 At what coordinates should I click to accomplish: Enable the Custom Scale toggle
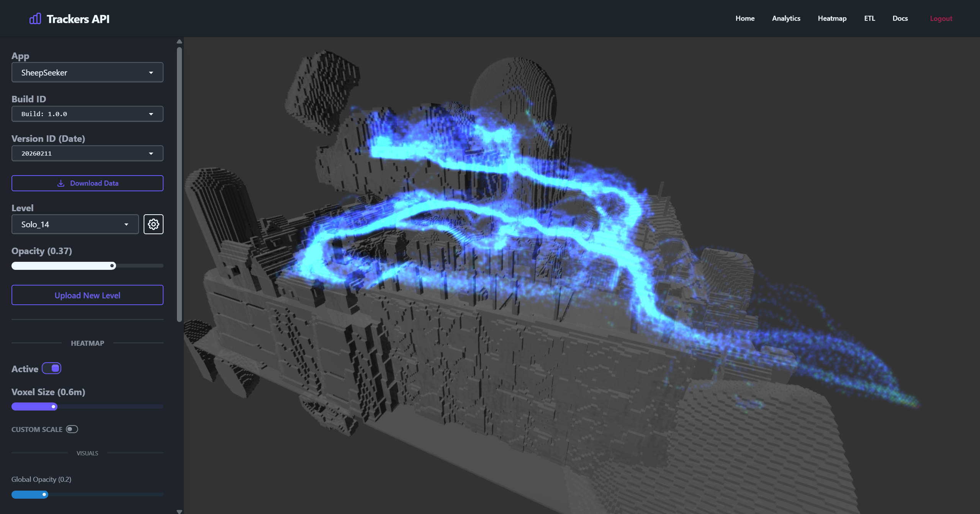(x=72, y=429)
